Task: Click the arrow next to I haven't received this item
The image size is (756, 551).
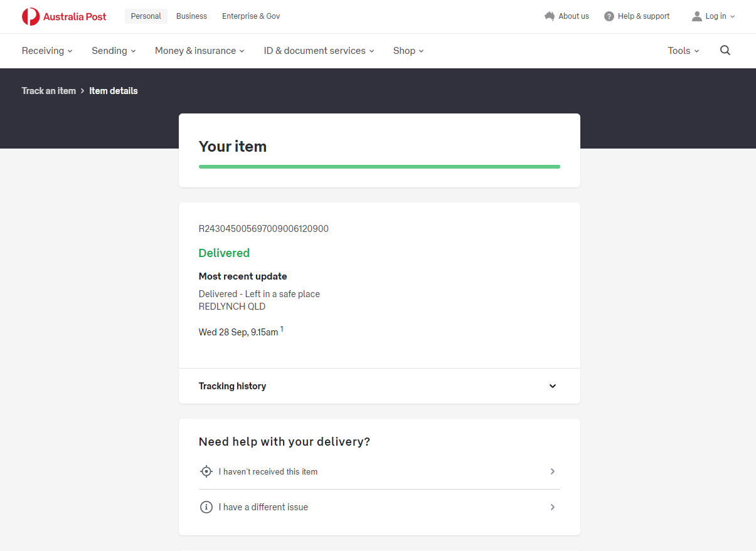Action: [x=552, y=471]
